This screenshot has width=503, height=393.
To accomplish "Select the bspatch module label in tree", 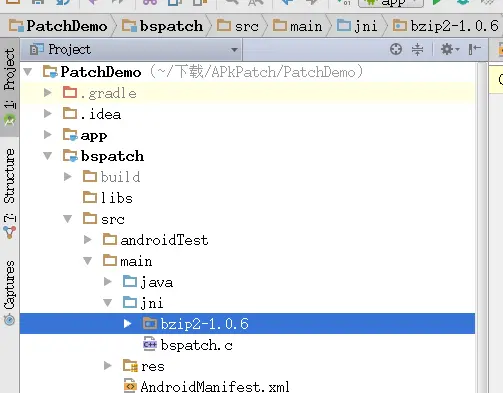I will click(112, 156).
